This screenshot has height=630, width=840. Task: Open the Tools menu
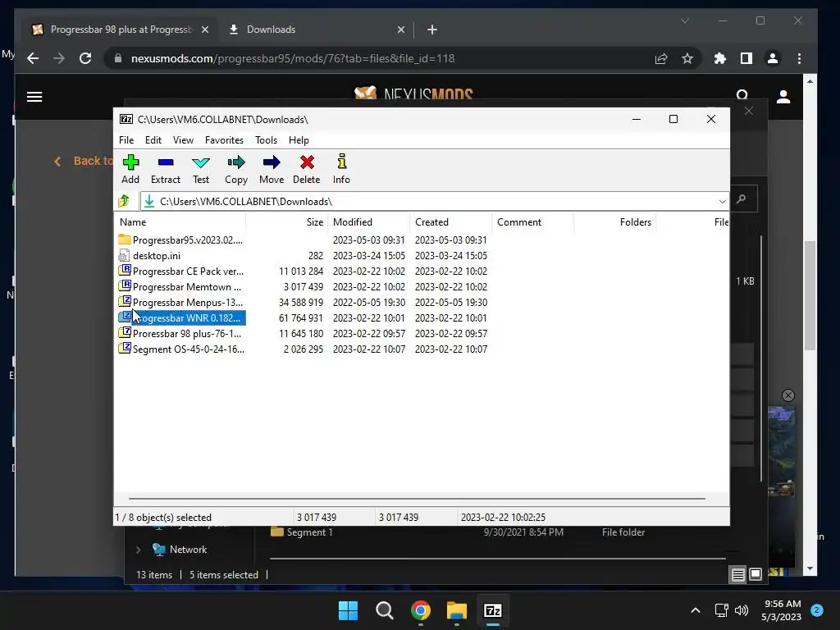(x=267, y=139)
